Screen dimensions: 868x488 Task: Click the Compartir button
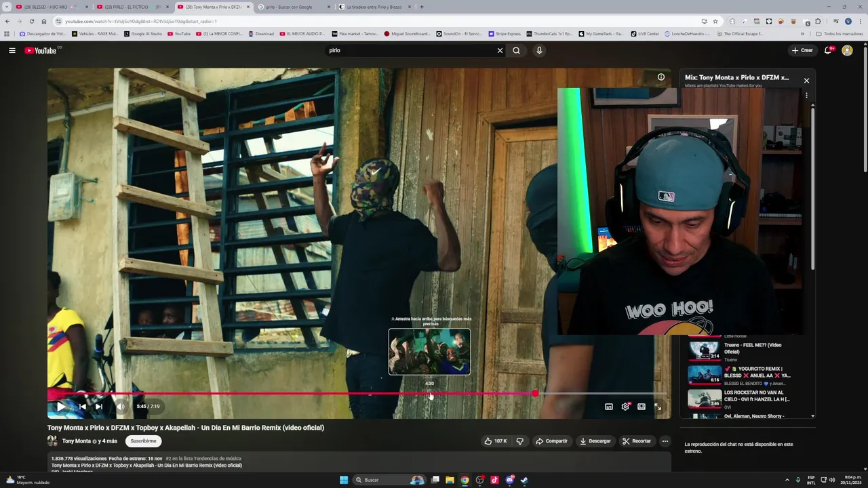[551, 441]
